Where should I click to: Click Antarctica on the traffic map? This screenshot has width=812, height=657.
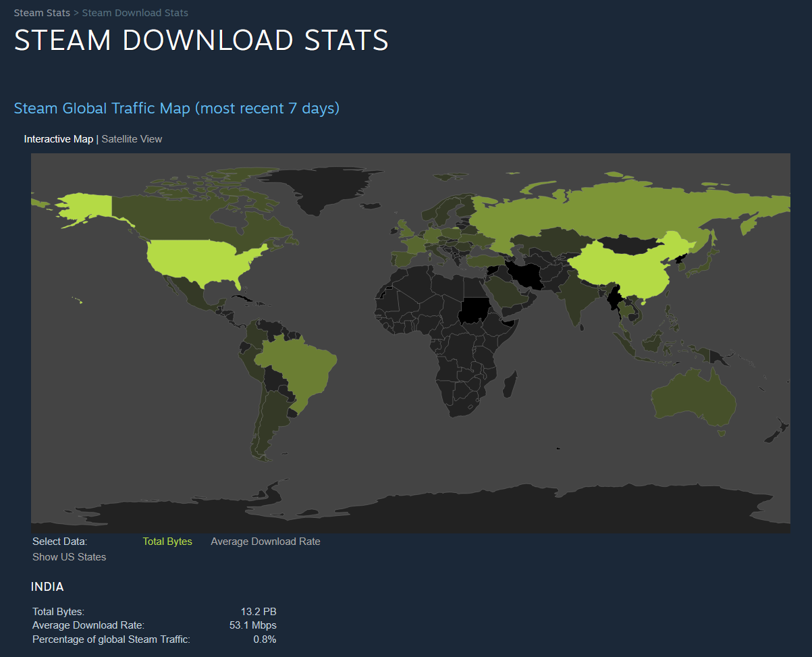tap(418, 510)
